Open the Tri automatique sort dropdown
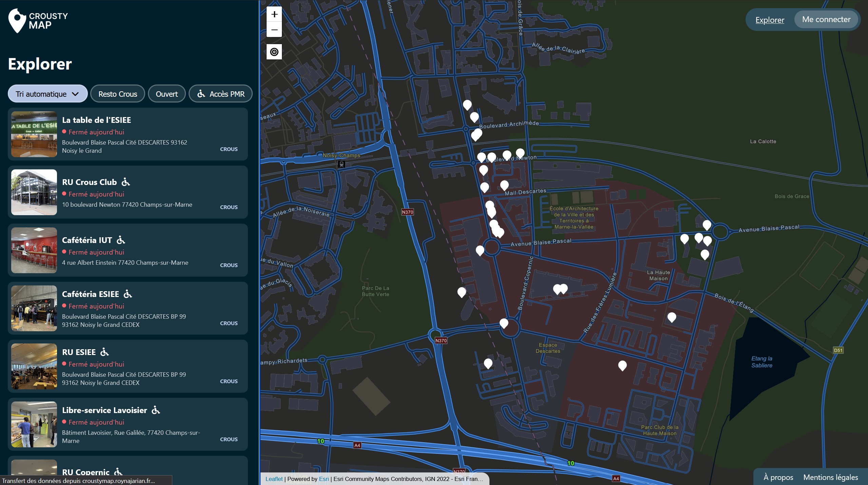Screen dimensions: 868x485 click(48, 94)
